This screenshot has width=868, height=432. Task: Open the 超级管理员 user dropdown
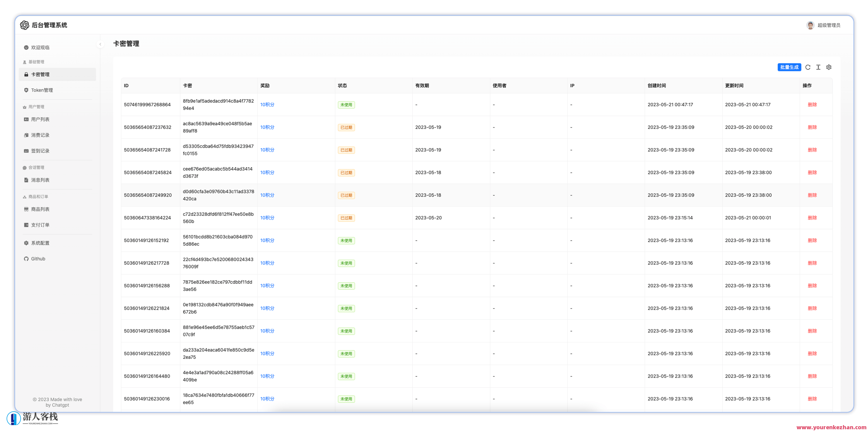point(829,25)
